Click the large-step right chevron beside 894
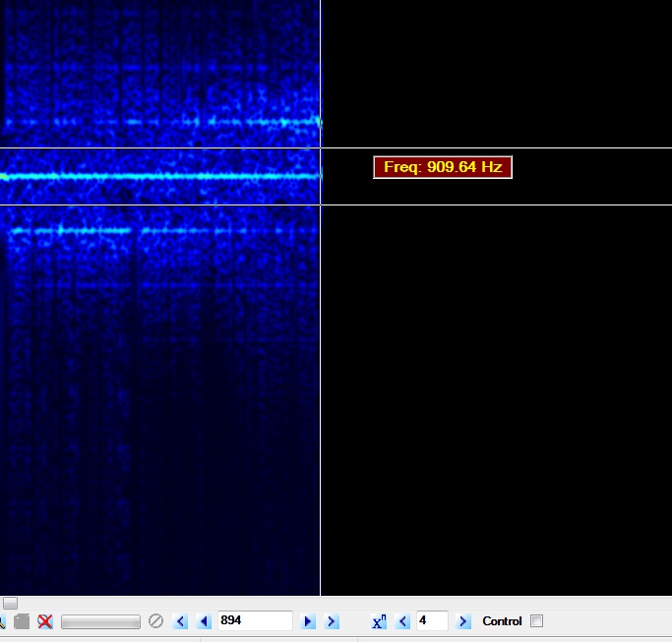The width and height of the screenshot is (672, 642). 332,621
